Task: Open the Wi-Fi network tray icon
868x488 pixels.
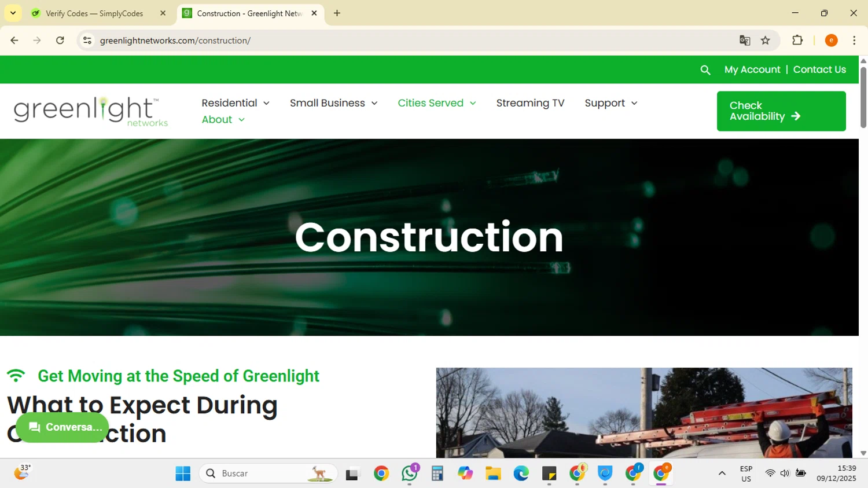Action: tap(770, 474)
